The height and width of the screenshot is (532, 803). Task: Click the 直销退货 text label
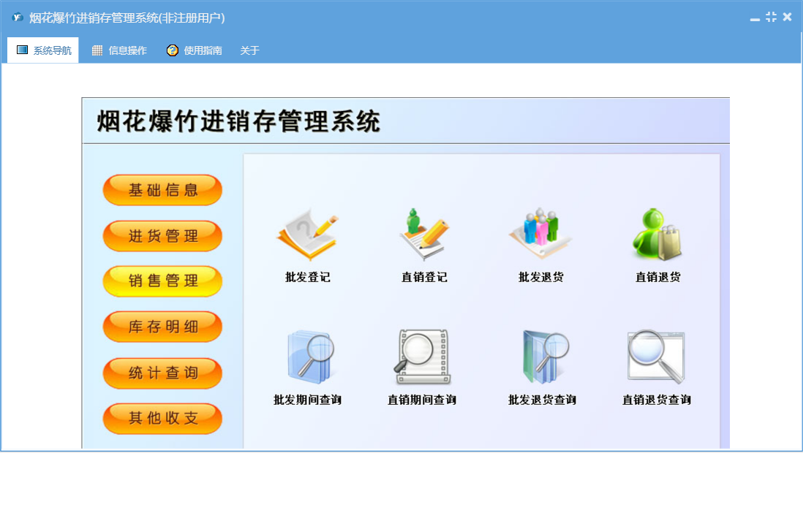[658, 277]
